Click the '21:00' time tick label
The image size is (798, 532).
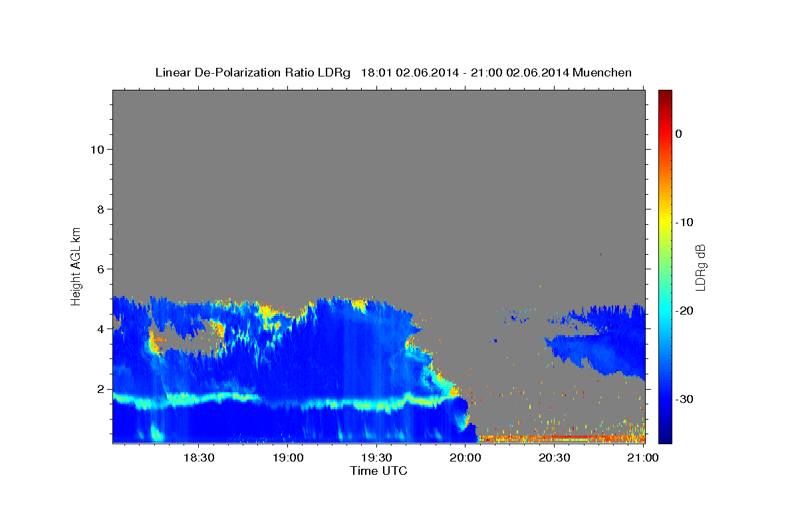[x=644, y=458]
